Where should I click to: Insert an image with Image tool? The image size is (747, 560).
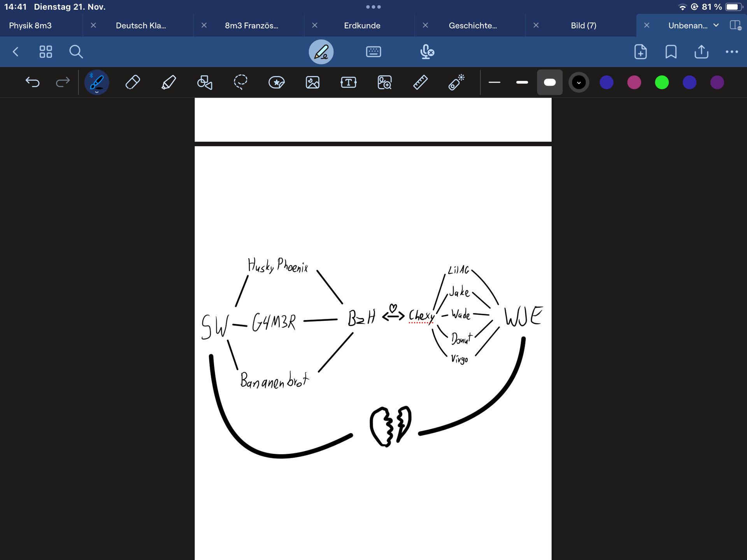click(312, 82)
